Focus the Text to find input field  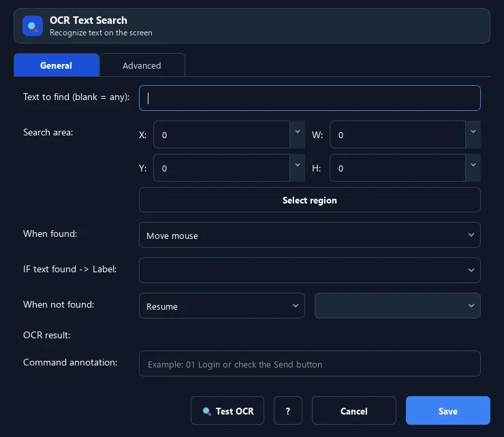(309, 98)
